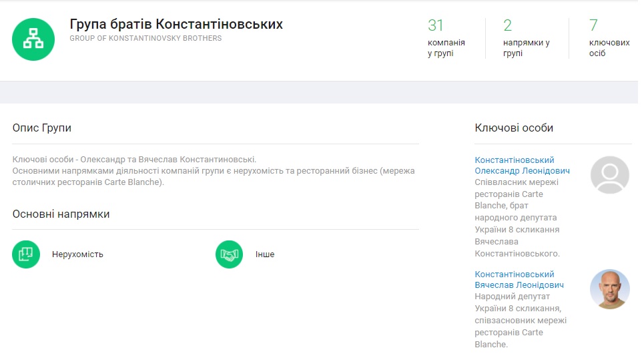Click the Інше handshake icon
Screen dimensions: 644x360
[229, 254]
